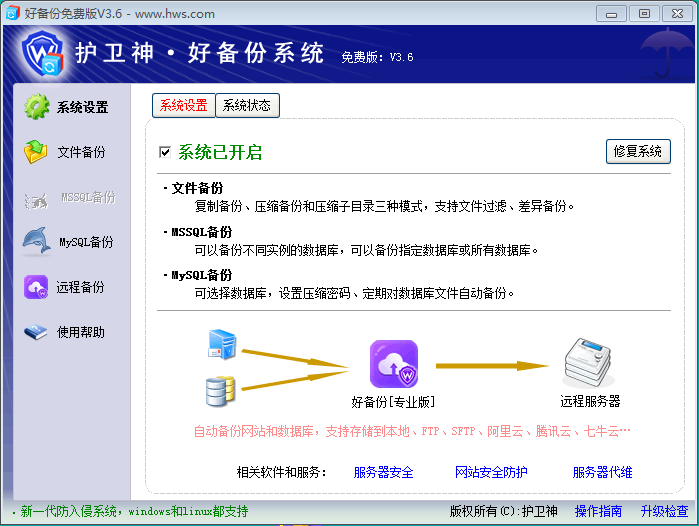Click 升级检查 in the status bar
The height and width of the screenshot is (526, 699).
(665, 511)
